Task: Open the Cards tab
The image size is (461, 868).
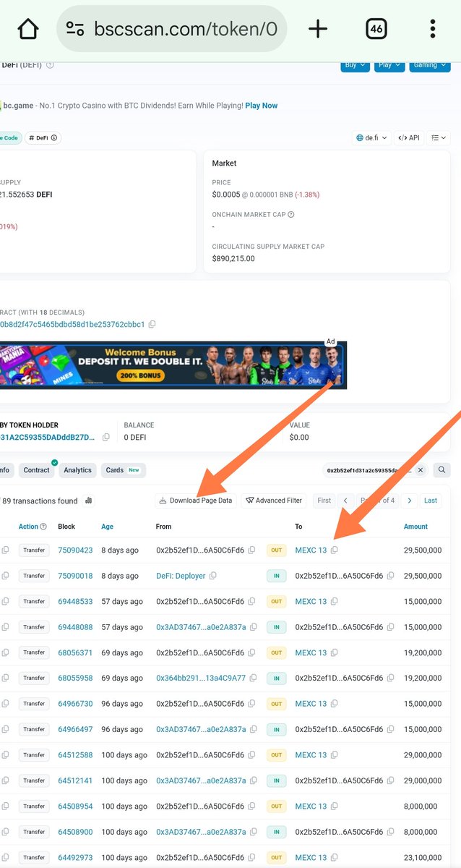Action: [123, 470]
